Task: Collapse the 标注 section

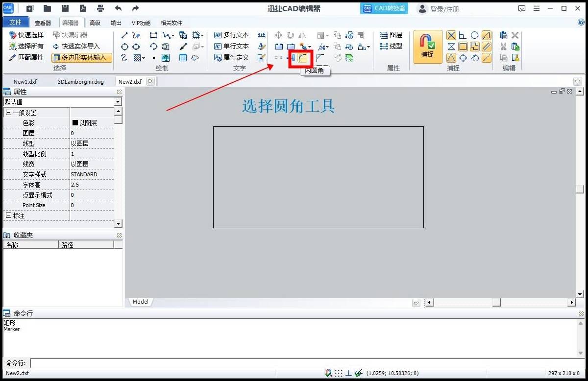Action: (x=8, y=215)
